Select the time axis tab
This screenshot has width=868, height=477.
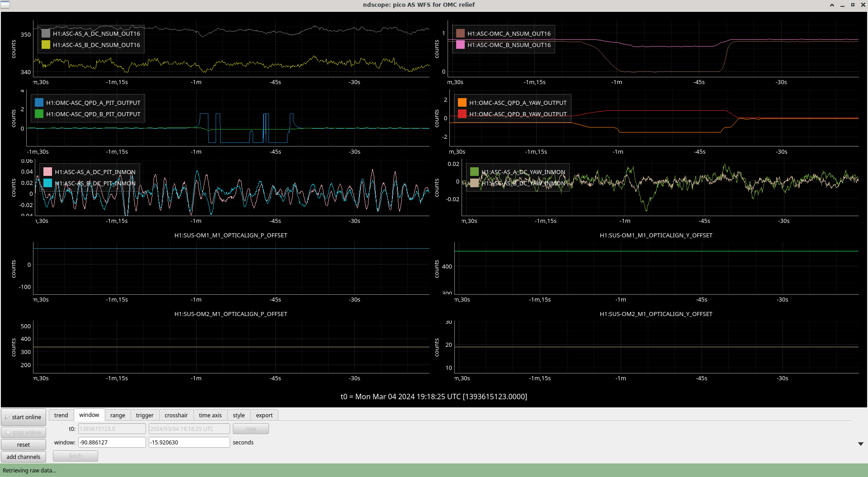click(x=210, y=415)
